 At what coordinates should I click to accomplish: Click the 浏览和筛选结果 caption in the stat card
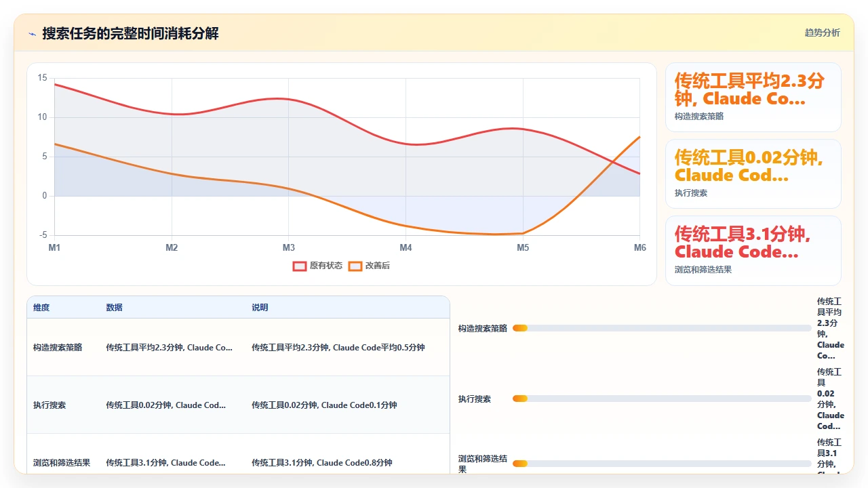tap(703, 270)
